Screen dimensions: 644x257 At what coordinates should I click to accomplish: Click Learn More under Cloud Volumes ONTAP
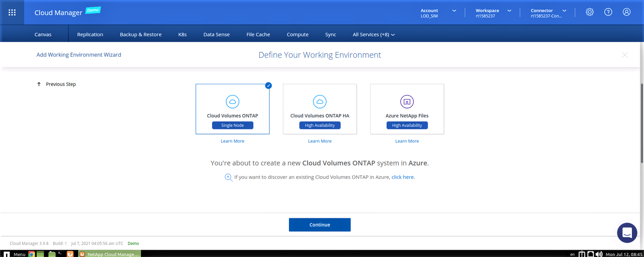(233, 141)
